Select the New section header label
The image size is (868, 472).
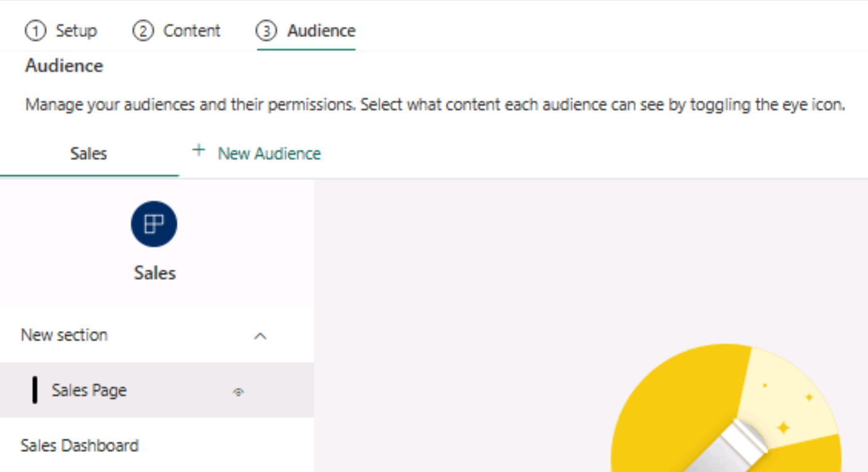pyautogui.click(x=64, y=335)
